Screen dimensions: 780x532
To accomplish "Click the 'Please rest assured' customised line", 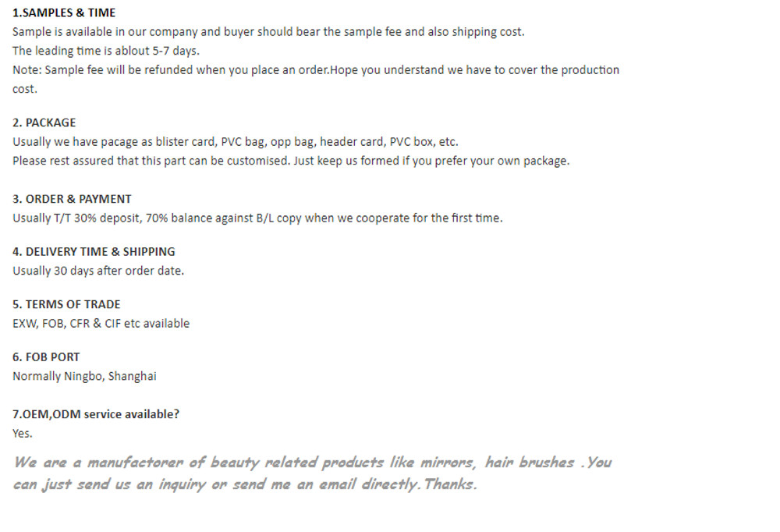I will point(291,161).
